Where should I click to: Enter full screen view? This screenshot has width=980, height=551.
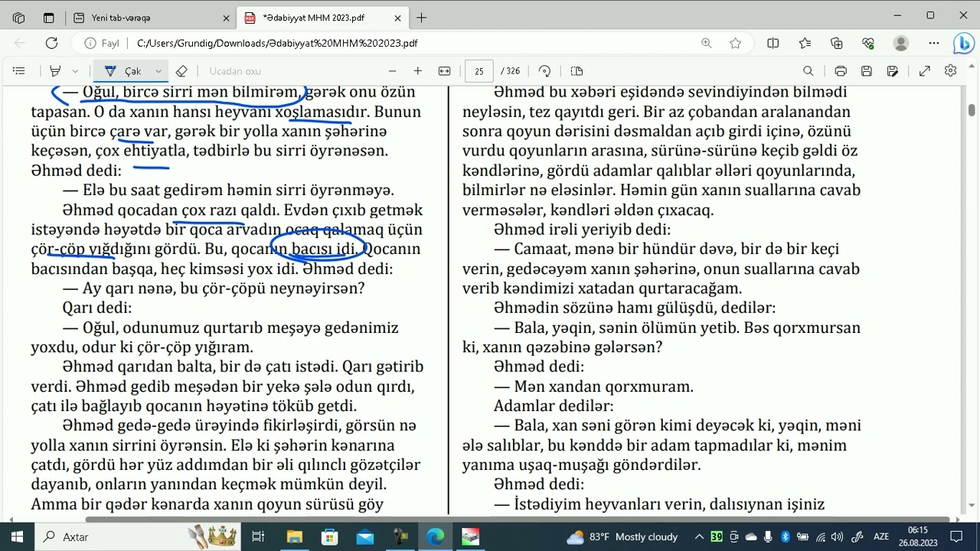(x=924, y=71)
